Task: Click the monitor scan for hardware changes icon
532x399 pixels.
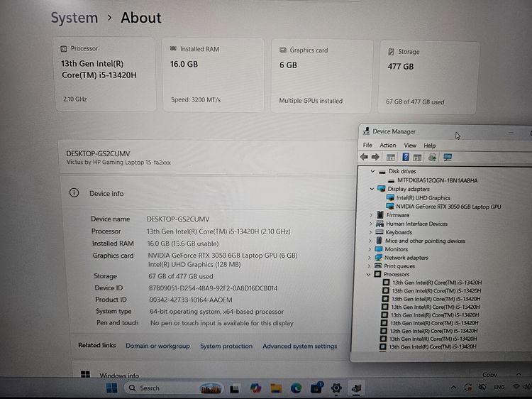Action: (x=448, y=157)
